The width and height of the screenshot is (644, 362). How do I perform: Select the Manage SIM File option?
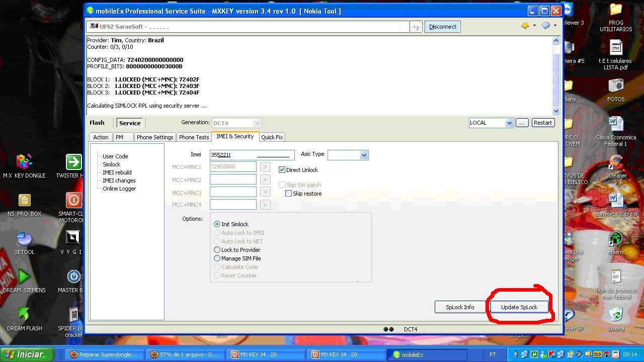click(217, 258)
